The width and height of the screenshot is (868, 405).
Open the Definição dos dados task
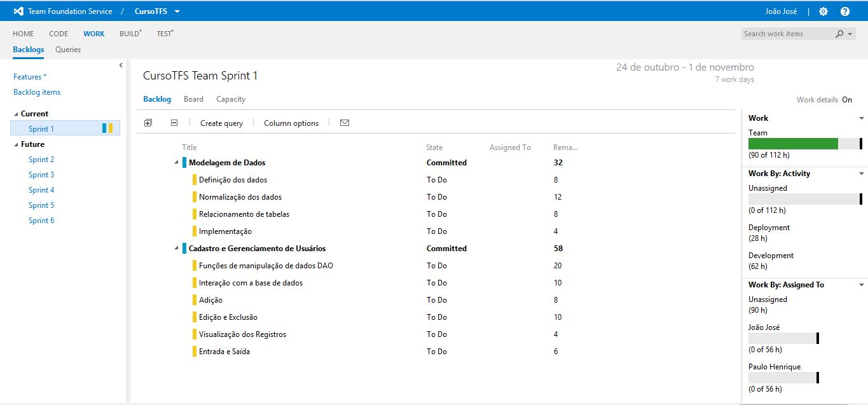pyautogui.click(x=233, y=180)
